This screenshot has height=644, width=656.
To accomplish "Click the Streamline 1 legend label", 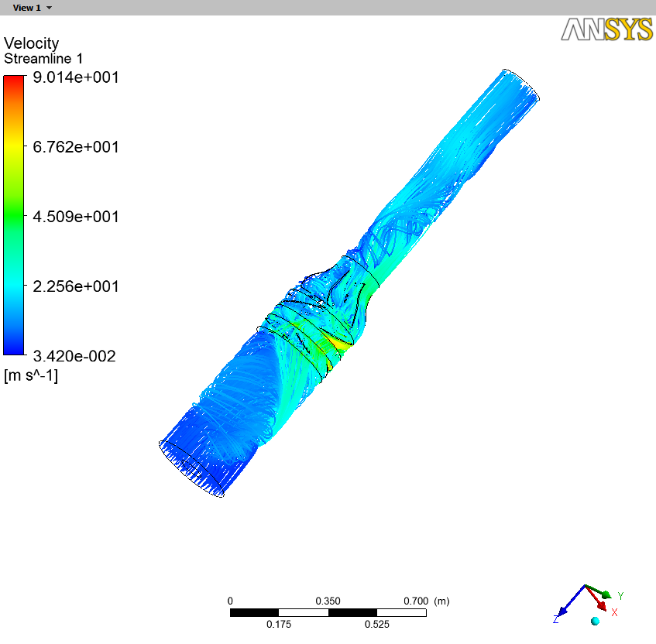I will (x=43, y=59).
